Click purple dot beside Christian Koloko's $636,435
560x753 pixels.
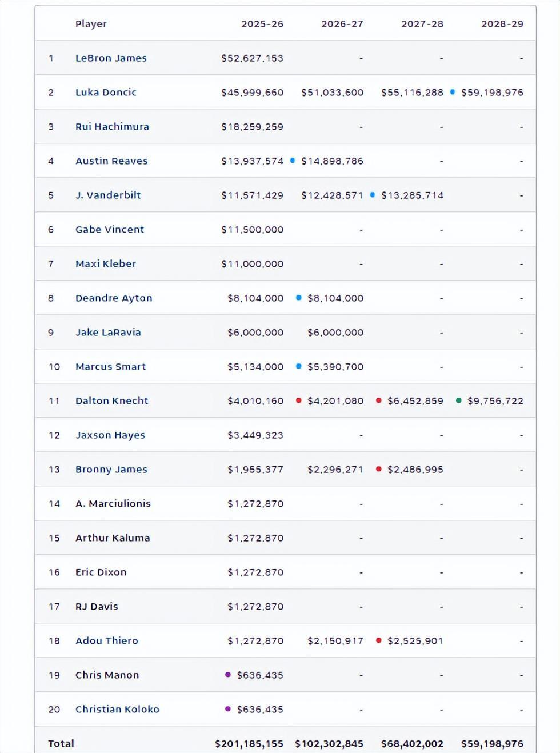click(x=228, y=709)
